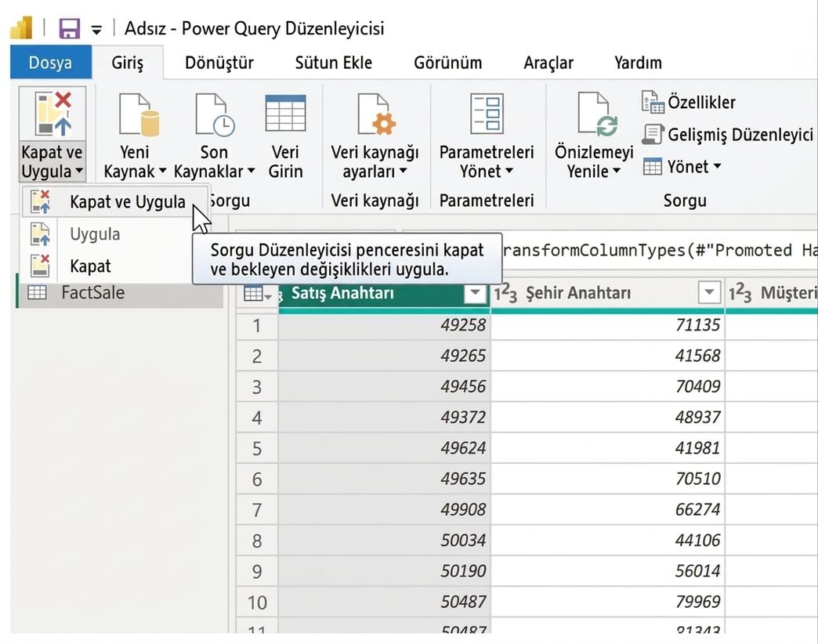The image size is (818, 644).
Task: Switch to the Dönüştür tab
Action: [x=219, y=63]
